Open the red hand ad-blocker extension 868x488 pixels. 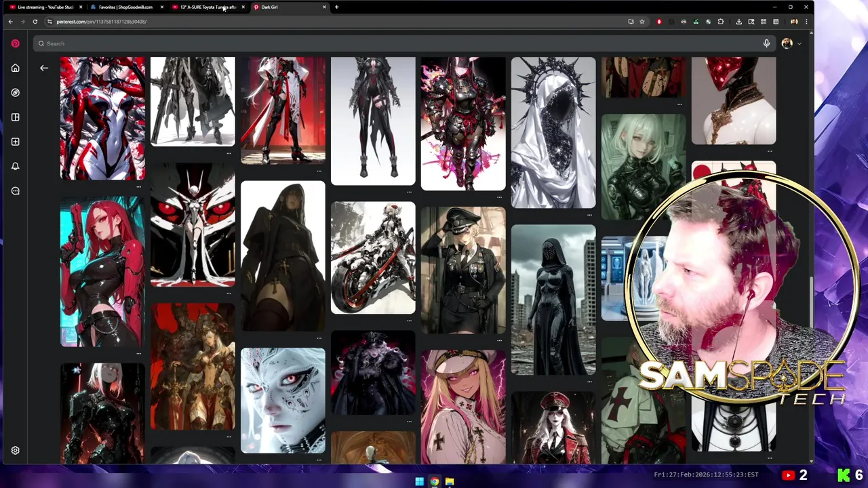(658, 22)
